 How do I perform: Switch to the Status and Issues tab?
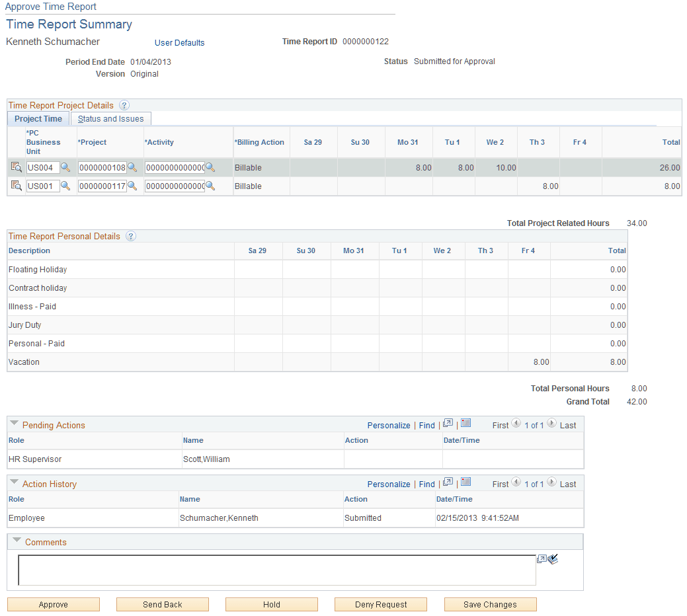(110, 119)
